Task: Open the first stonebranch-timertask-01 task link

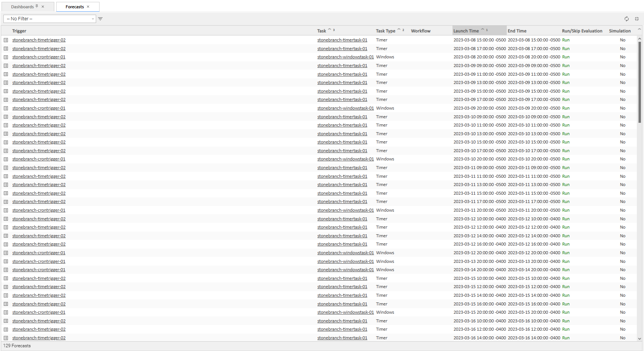Action: pos(342,40)
